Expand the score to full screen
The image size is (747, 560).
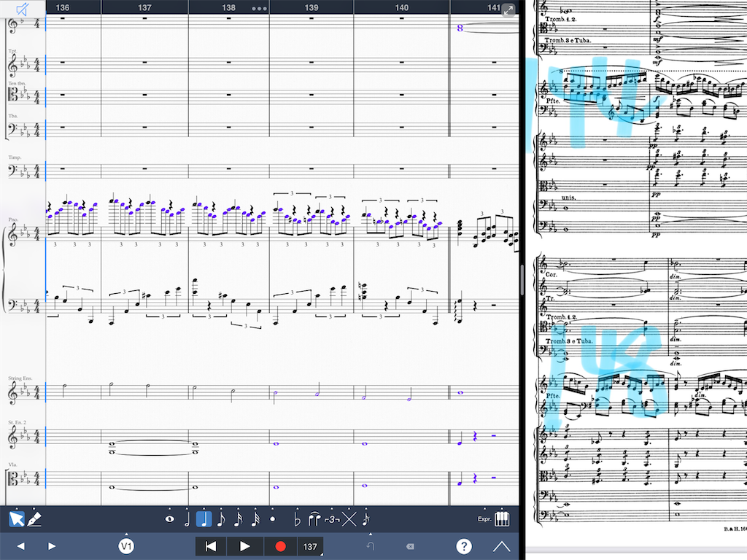(x=508, y=9)
